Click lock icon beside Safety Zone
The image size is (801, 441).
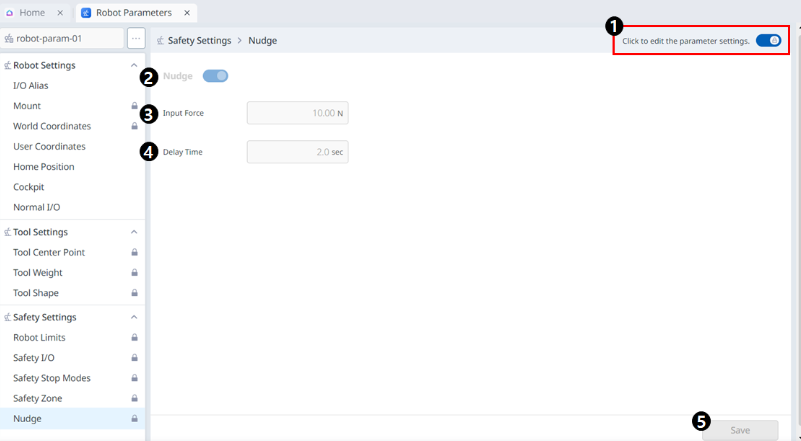coord(134,398)
